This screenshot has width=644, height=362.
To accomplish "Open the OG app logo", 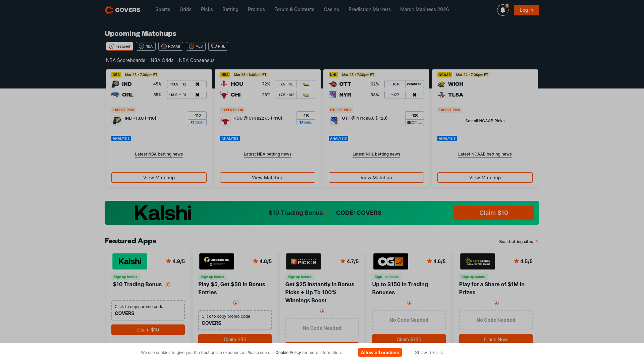I will point(391,261).
